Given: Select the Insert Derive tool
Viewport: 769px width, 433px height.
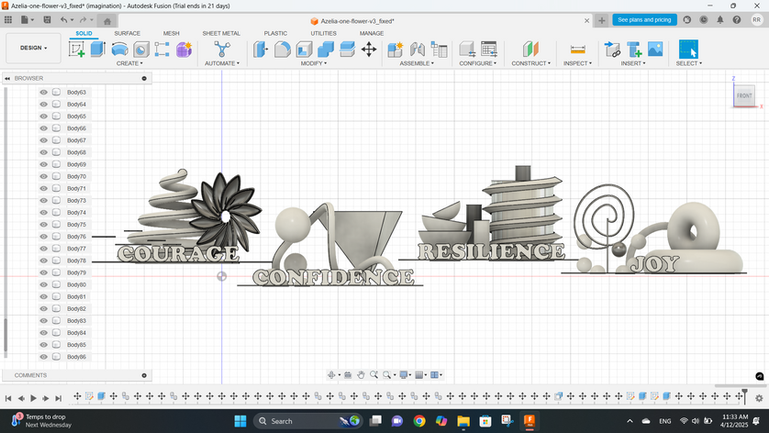Looking at the screenshot, I should [x=612, y=50].
